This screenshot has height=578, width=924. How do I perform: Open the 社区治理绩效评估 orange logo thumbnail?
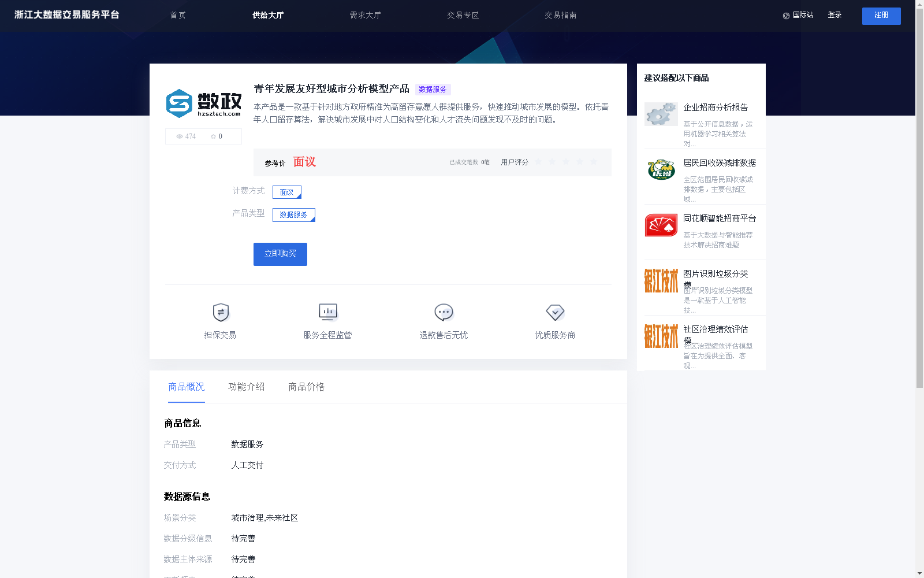click(x=661, y=336)
